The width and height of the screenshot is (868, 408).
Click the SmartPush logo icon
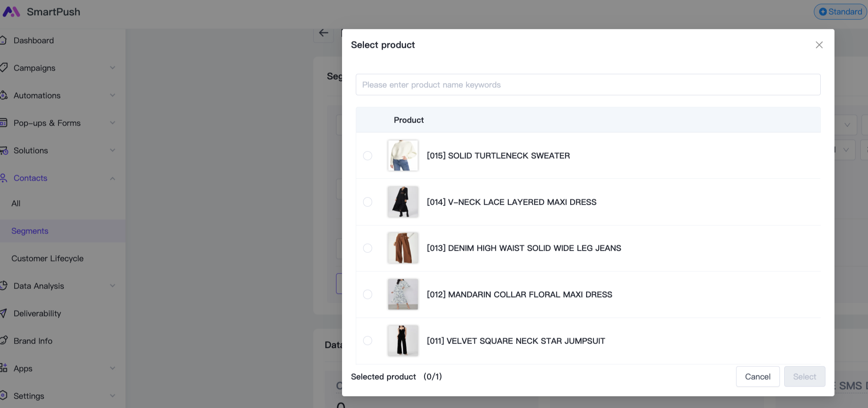(x=11, y=12)
